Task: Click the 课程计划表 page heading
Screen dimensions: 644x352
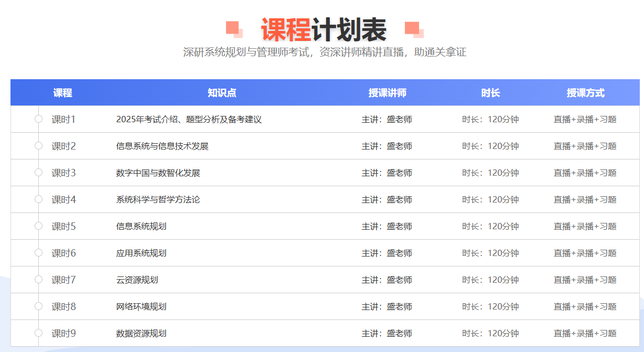Action: click(323, 29)
